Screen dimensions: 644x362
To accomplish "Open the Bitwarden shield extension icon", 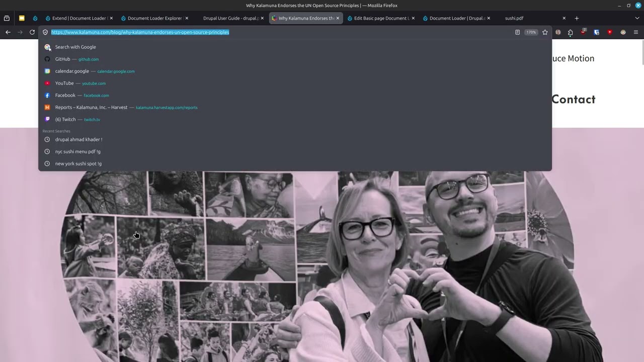I will click(x=597, y=32).
